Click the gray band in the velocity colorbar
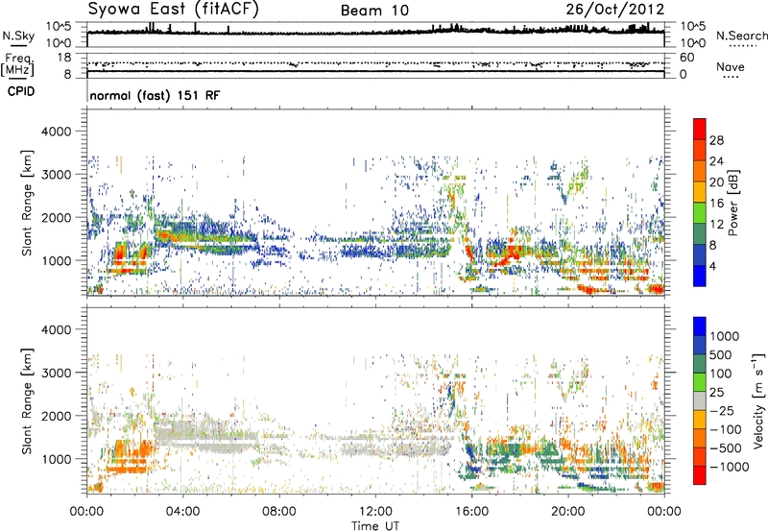This screenshot has width=768, height=532. point(700,400)
